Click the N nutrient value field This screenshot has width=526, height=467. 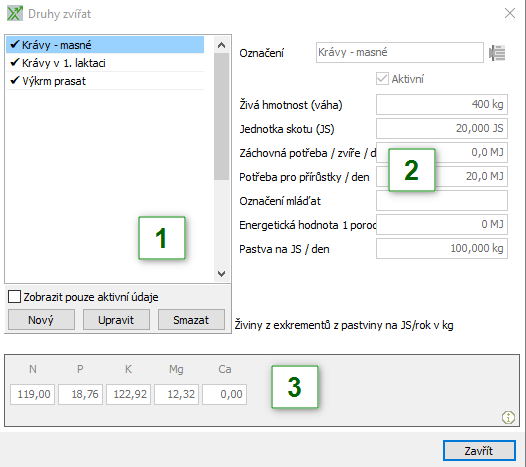tap(33, 395)
